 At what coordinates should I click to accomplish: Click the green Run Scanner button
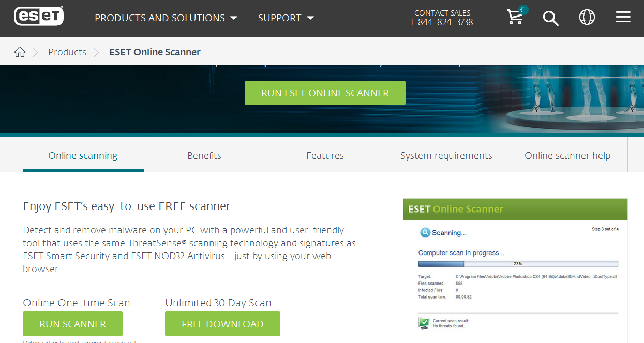click(72, 324)
